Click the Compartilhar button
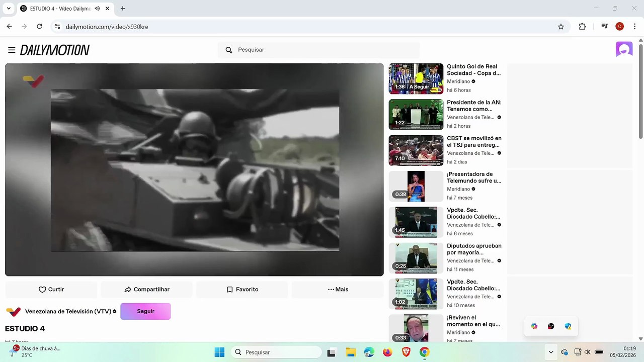The width and height of the screenshot is (644, 362). pos(146,290)
